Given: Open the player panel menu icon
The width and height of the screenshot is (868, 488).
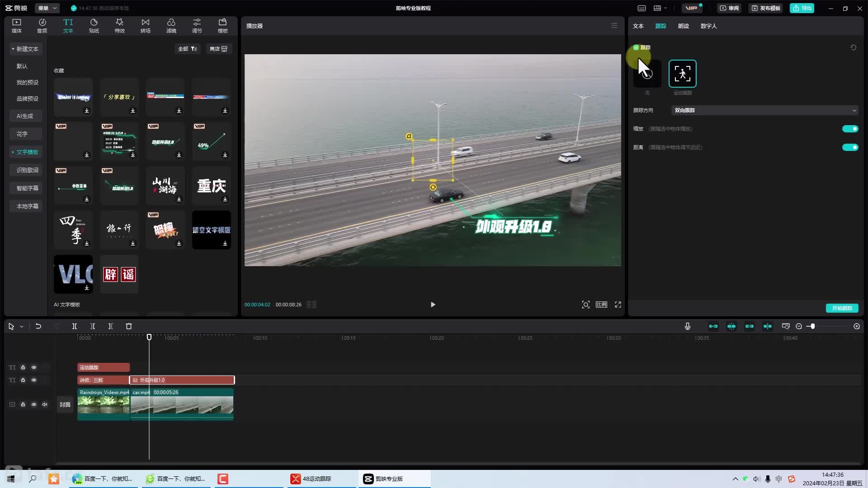Looking at the screenshot, I should point(614,26).
